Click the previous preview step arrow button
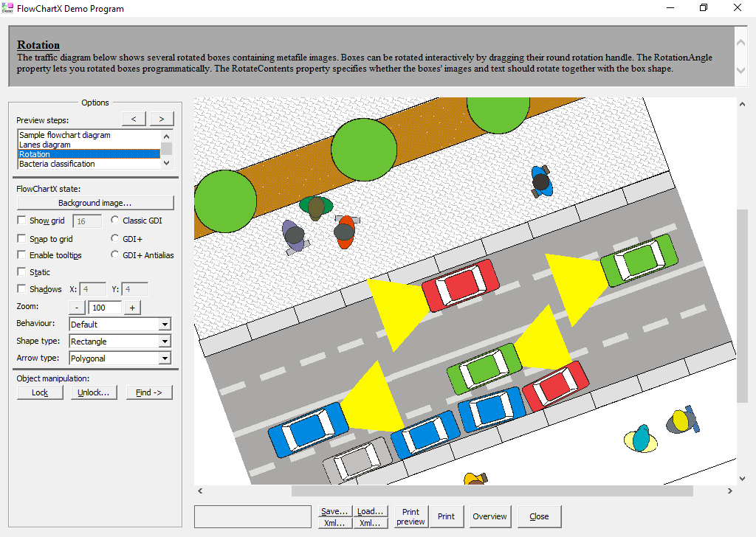 [134, 118]
